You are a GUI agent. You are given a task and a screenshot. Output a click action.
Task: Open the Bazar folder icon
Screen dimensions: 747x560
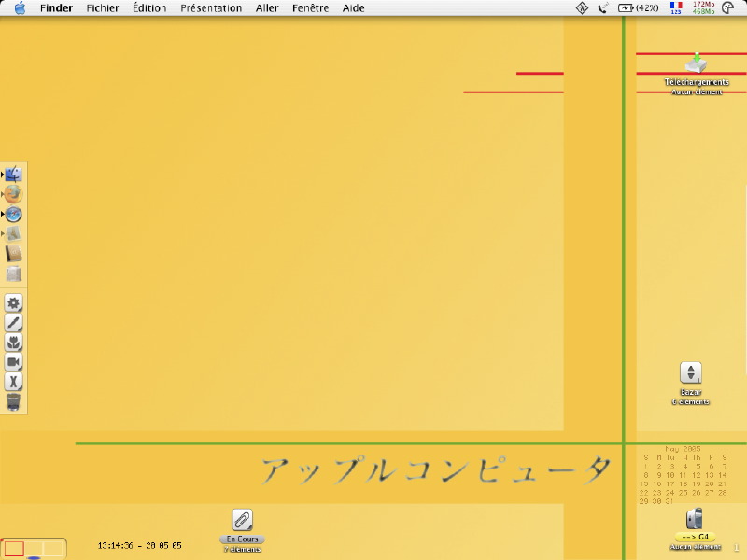click(691, 372)
